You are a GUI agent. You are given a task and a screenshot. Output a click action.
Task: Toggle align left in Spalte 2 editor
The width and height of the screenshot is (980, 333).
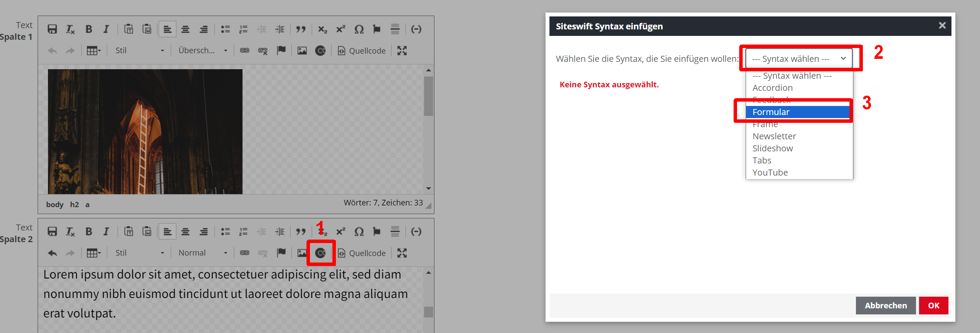[167, 231]
